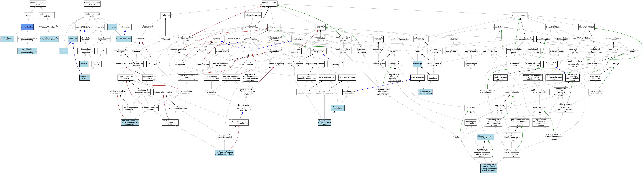644x174 pixels.
Task: Click 'positive regulation of ERAD pathway' node
Action: click(460, 137)
